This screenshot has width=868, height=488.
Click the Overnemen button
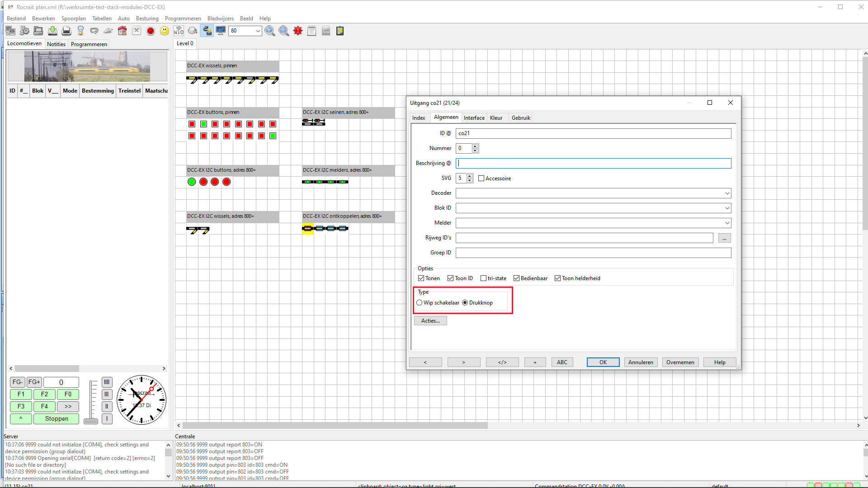[680, 362]
